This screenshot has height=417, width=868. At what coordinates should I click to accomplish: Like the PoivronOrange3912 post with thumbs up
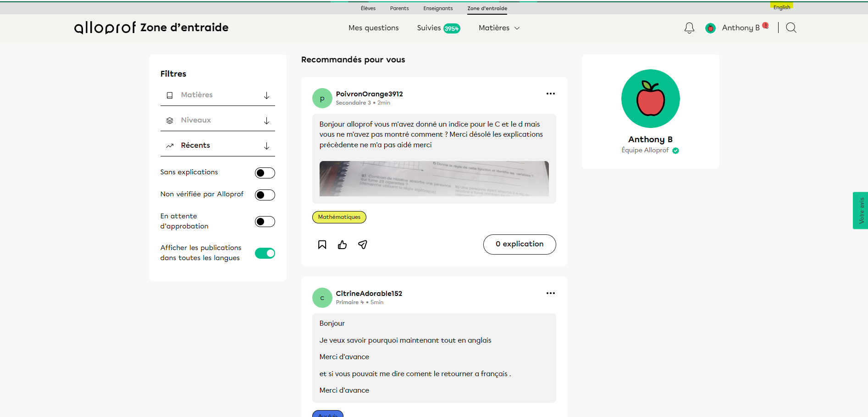[342, 245]
